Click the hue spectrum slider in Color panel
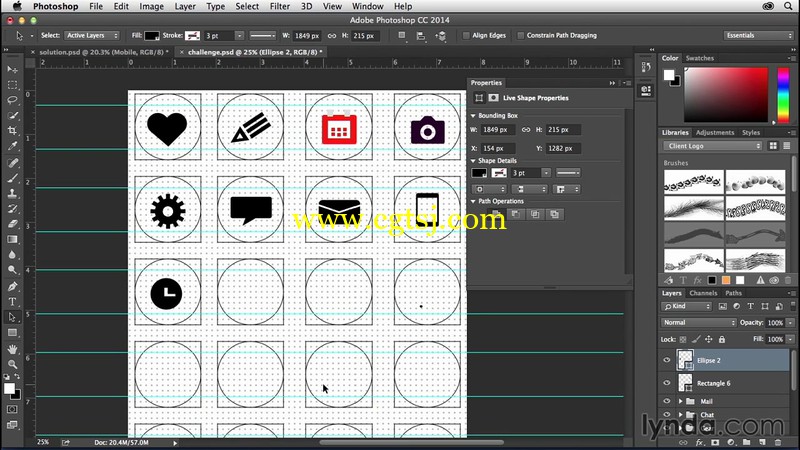The image size is (800, 450). 783,95
